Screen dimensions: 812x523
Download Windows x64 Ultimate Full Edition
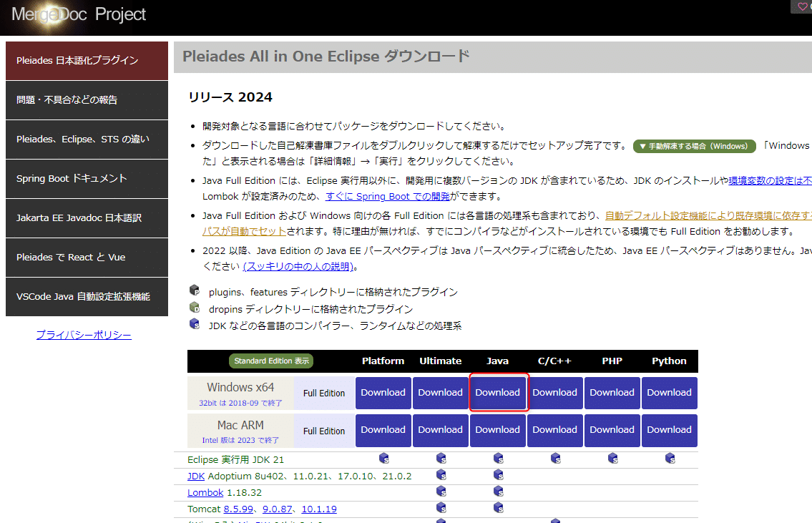(x=440, y=393)
